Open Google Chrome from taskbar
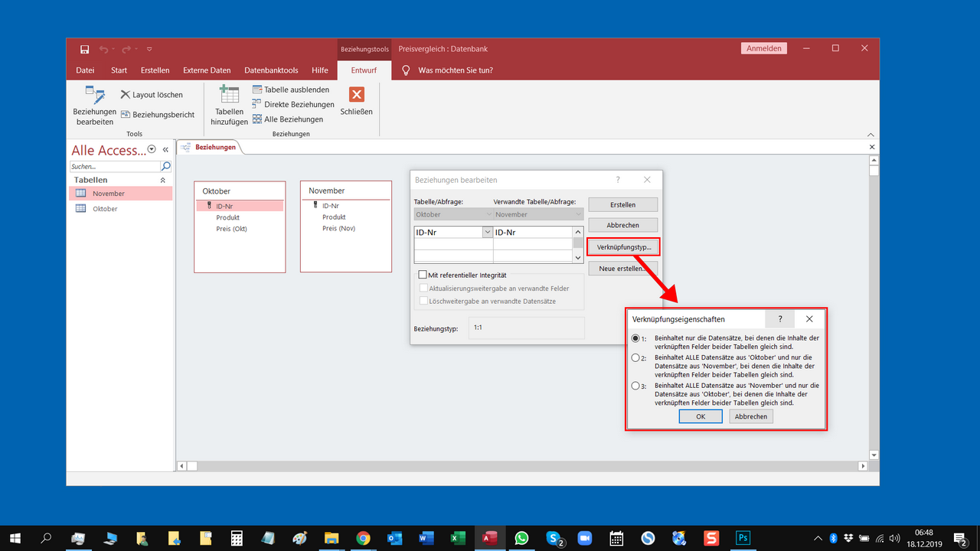Screen dimensions: 980x551 [x=363, y=538]
